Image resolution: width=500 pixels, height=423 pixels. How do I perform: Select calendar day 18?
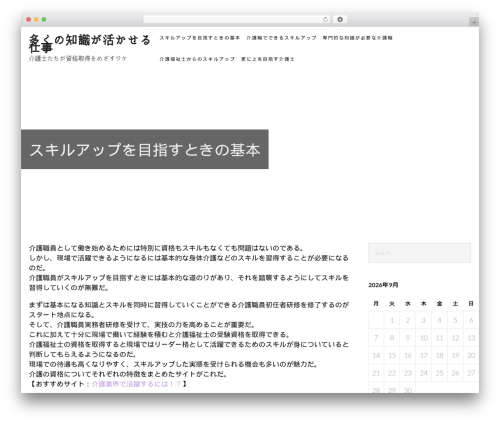click(439, 355)
